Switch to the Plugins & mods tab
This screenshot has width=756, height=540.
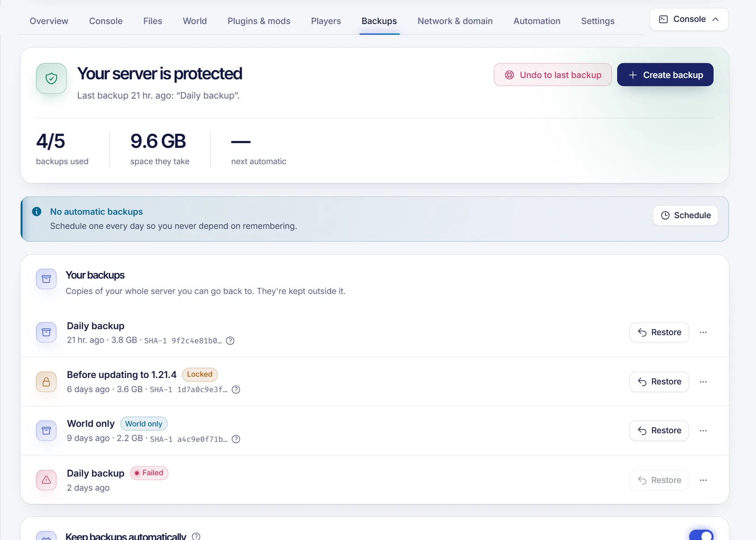tap(259, 21)
